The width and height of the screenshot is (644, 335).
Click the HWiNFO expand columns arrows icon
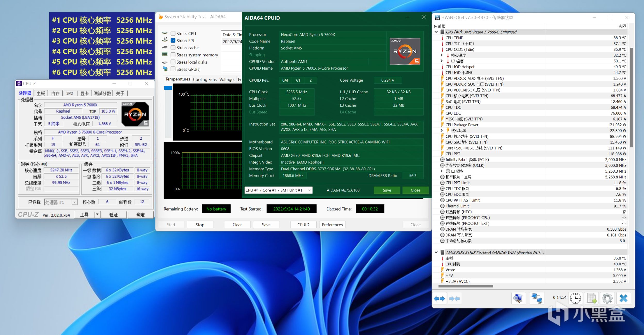[439, 299]
